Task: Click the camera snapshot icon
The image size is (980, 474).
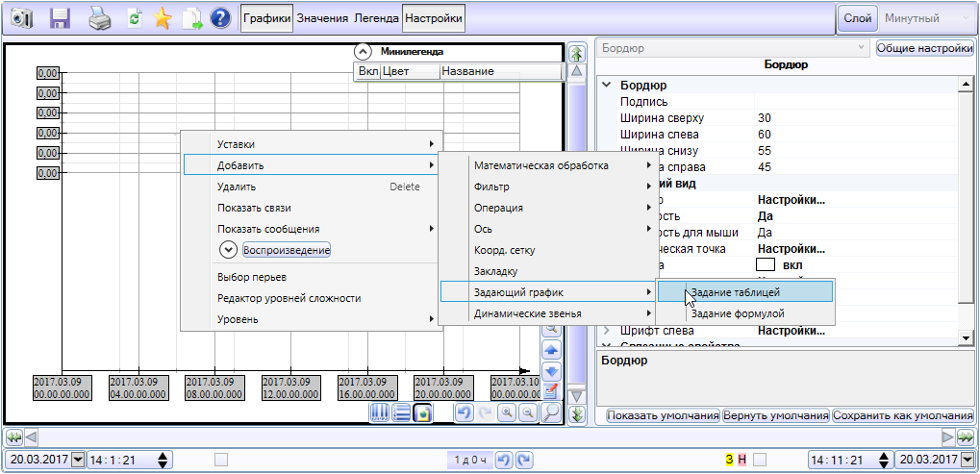Action: [21, 18]
